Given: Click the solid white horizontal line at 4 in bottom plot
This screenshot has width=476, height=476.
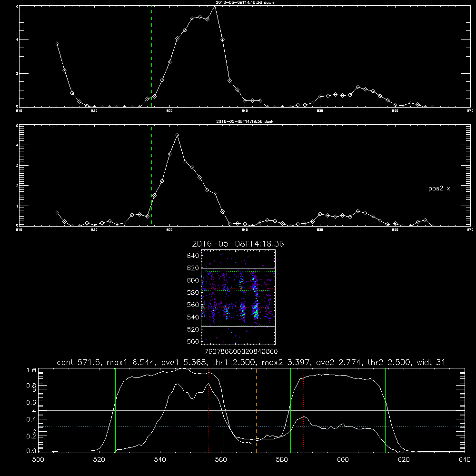Looking at the screenshot, I should point(251,410).
